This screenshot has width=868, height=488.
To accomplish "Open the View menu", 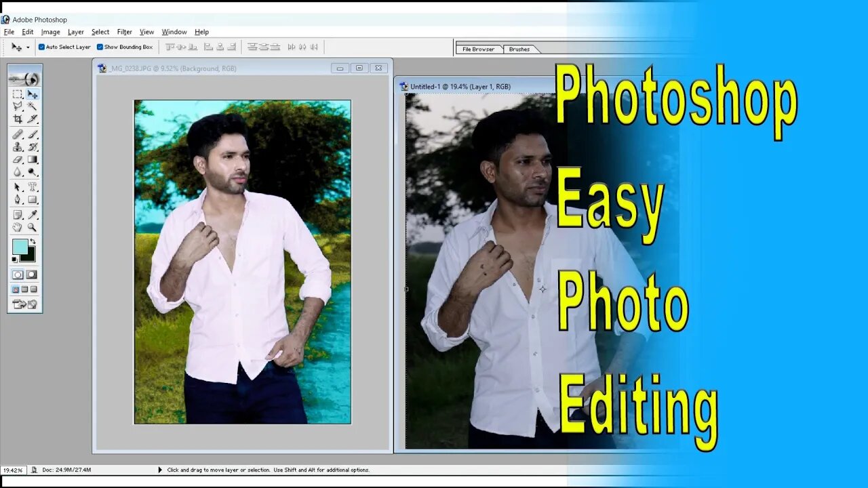I will [147, 32].
